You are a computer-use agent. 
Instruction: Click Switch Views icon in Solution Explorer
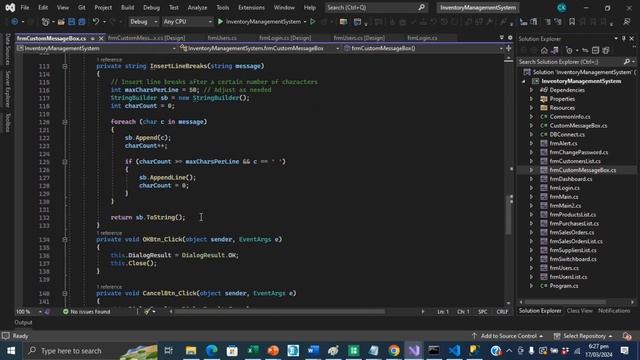click(554, 50)
